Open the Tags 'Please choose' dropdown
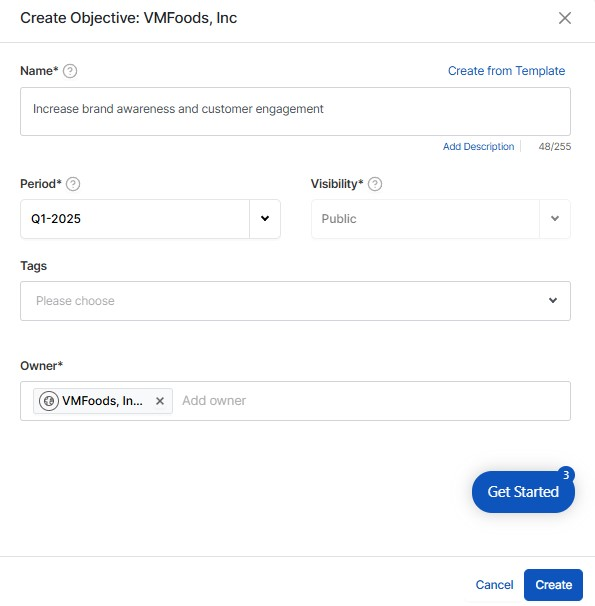This screenshot has height=606, width=595. coord(295,301)
